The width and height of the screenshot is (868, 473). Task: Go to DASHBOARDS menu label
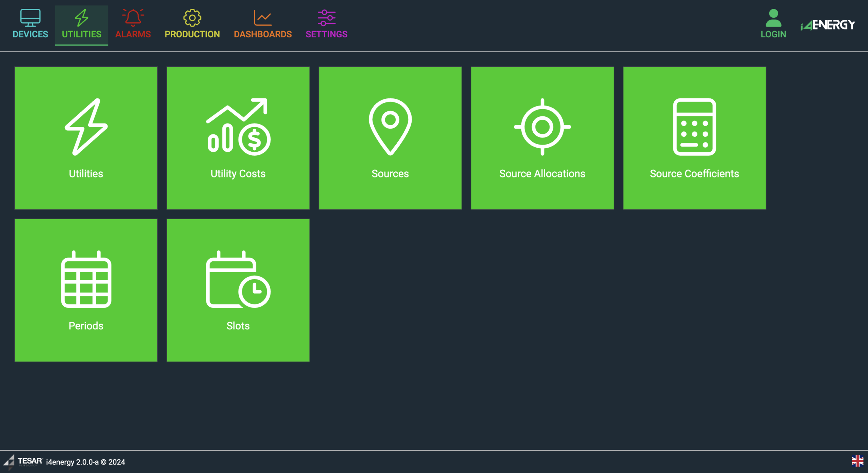(x=263, y=34)
